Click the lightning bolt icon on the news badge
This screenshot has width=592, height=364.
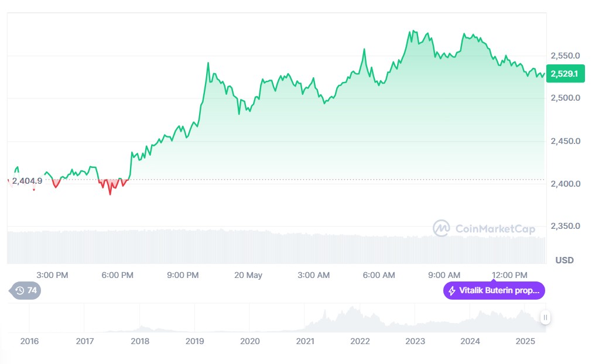coord(451,291)
